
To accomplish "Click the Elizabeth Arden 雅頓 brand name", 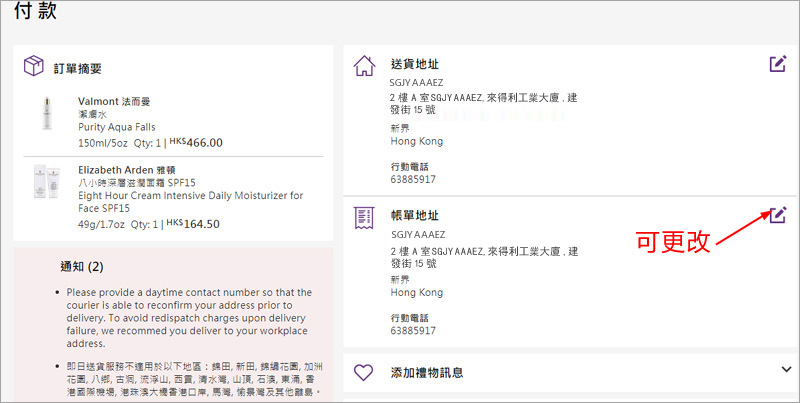I will coord(138,169).
